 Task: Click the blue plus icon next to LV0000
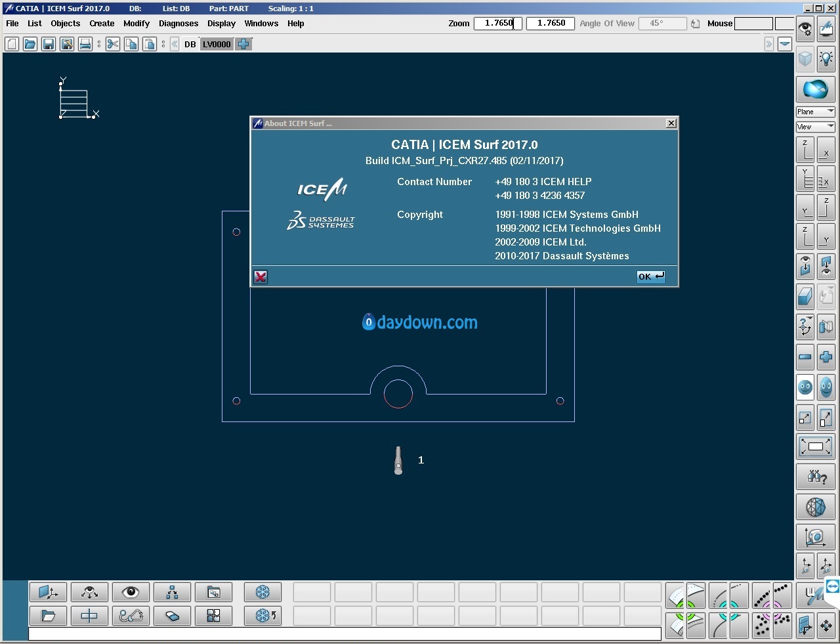(x=243, y=44)
